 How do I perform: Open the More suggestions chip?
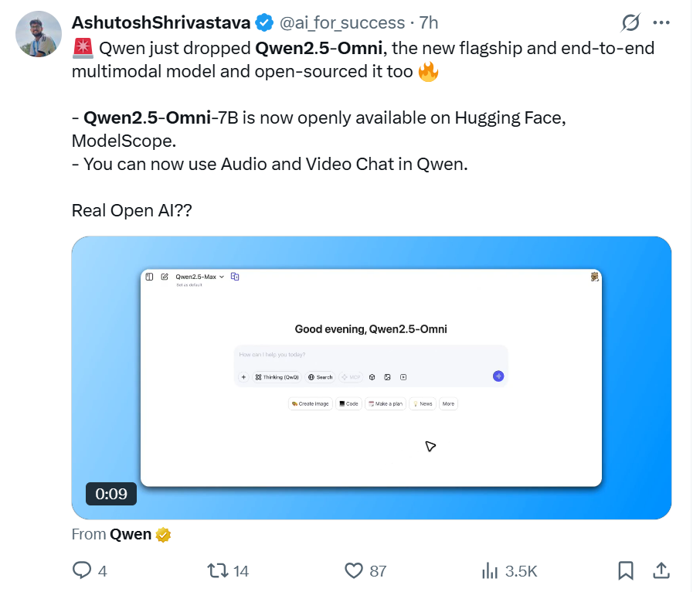click(x=448, y=403)
